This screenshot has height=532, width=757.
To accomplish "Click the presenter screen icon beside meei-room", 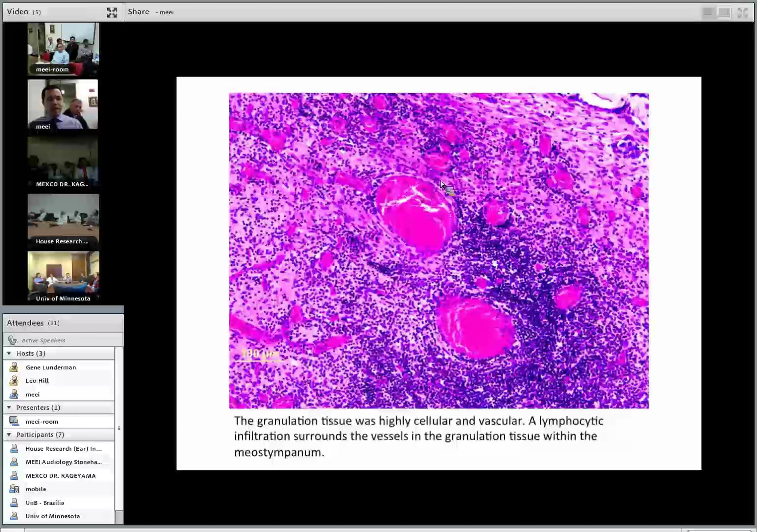I will tap(14, 421).
